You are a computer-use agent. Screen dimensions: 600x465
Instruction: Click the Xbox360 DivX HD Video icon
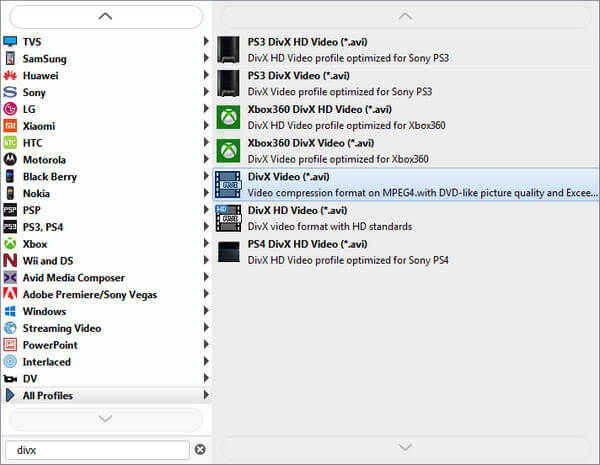coord(228,117)
